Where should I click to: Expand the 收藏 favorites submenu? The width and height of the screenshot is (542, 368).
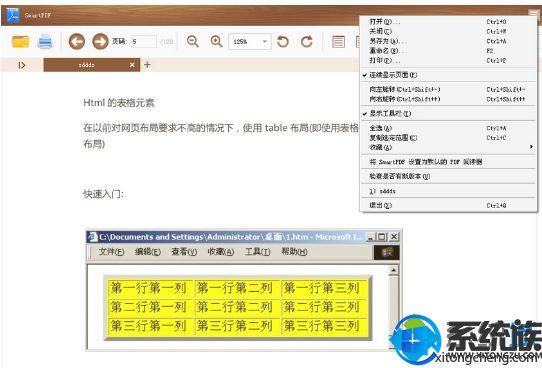click(x=449, y=148)
